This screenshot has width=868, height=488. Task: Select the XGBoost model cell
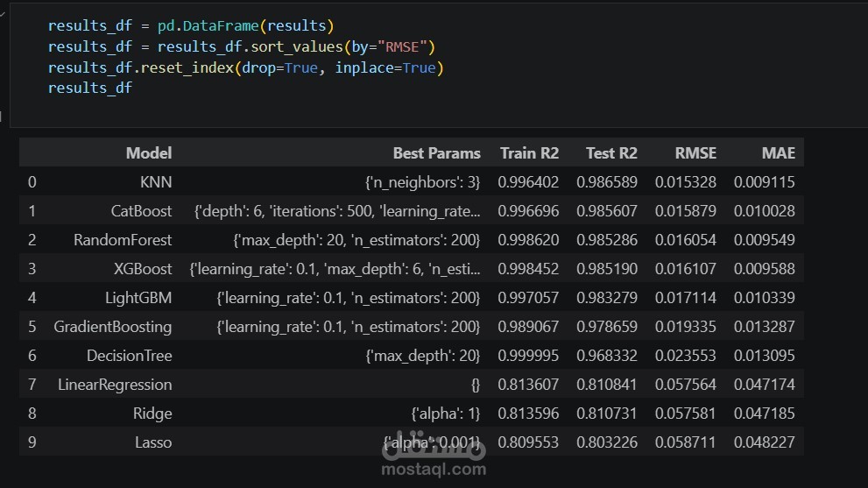[x=143, y=269]
